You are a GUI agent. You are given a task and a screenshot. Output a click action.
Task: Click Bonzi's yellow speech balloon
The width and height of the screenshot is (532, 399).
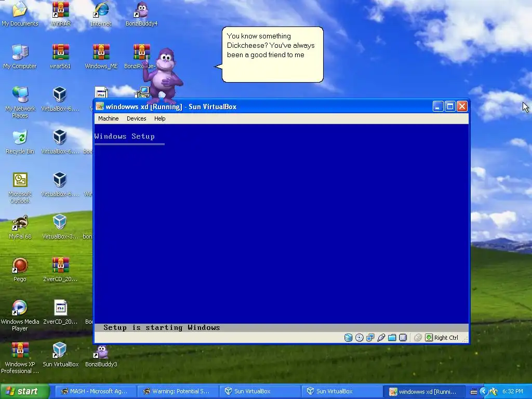(x=272, y=55)
